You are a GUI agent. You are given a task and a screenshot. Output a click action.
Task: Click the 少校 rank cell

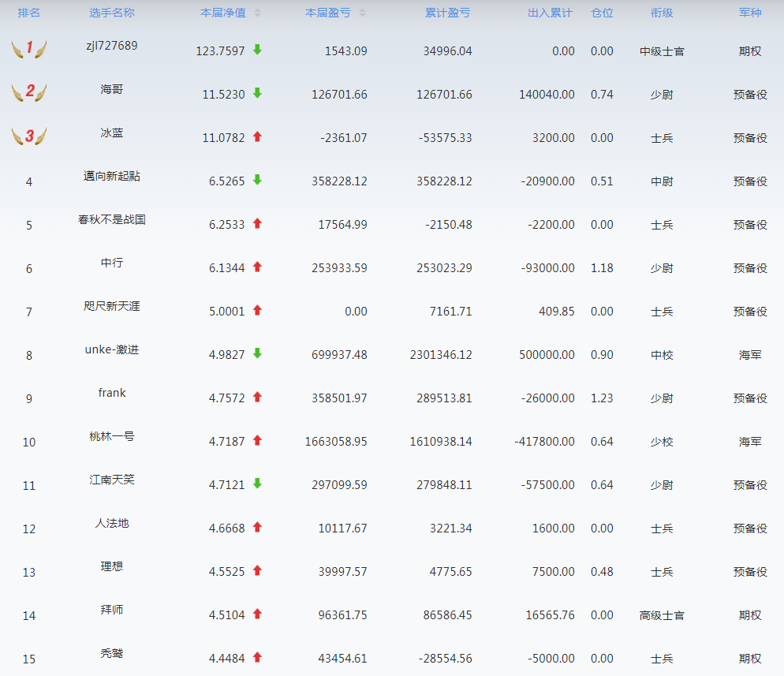(x=662, y=442)
